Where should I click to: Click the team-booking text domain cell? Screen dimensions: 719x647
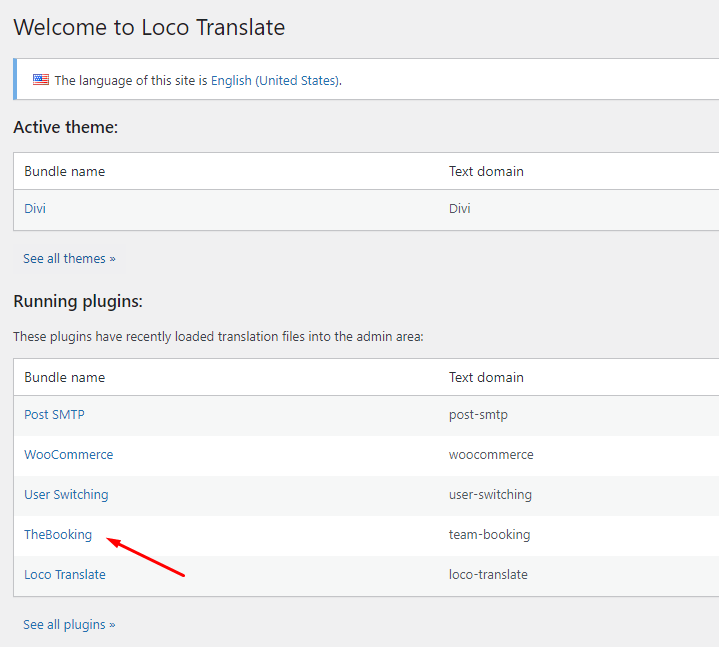[489, 535]
